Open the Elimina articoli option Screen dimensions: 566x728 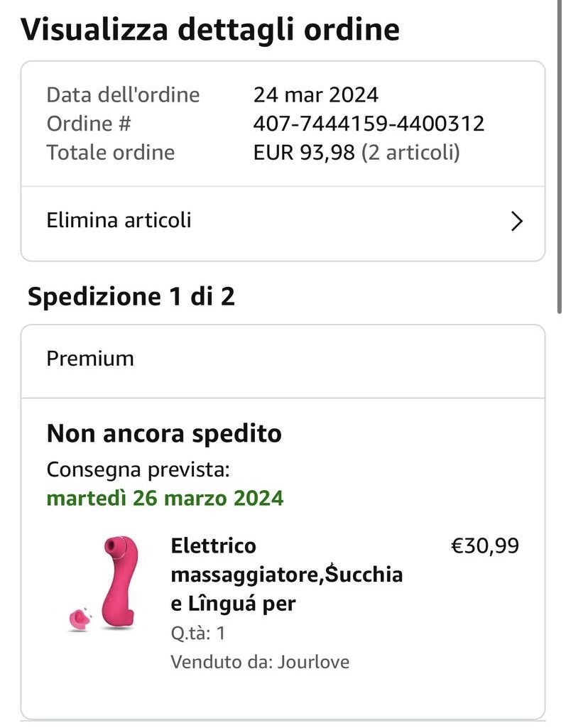pyautogui.click(x=119, y=220)
